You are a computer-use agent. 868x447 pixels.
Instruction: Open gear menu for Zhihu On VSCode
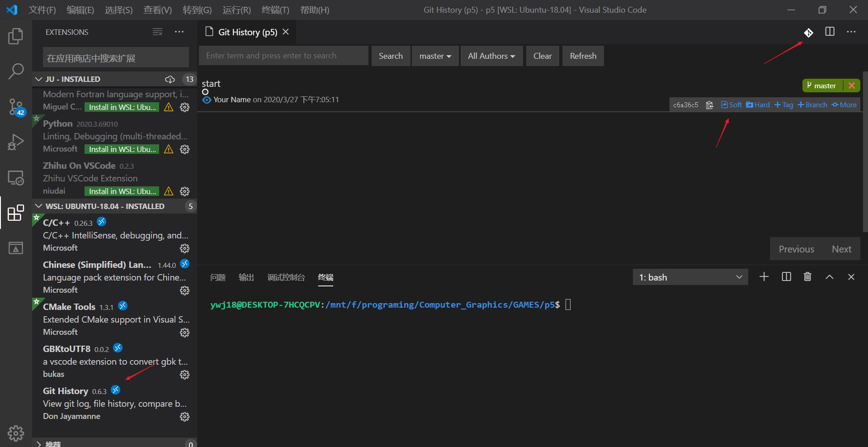(184, 191)
